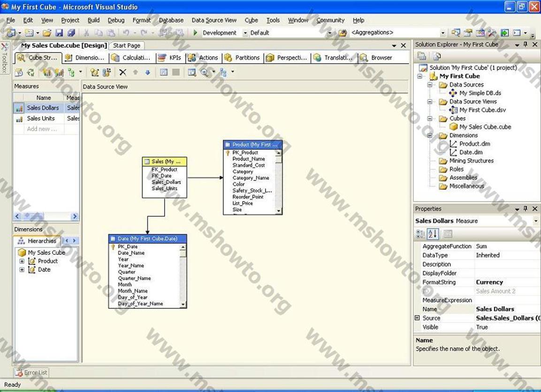The image size is (541, 392).
Task: Switch to the Partitions tab
Action: [x=242, y=58]
